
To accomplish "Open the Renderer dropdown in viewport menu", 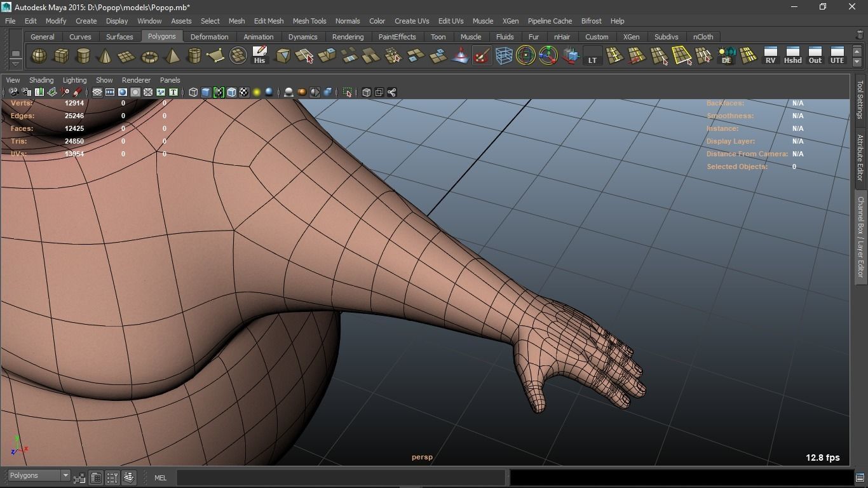I will (x=136, y=80).
